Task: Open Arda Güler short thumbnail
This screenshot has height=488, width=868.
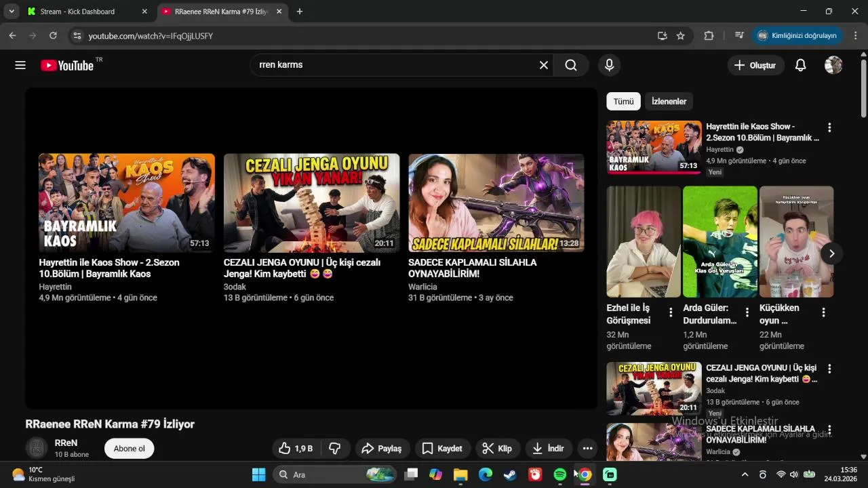Action: pyautogui.click(x=720, y=242)
